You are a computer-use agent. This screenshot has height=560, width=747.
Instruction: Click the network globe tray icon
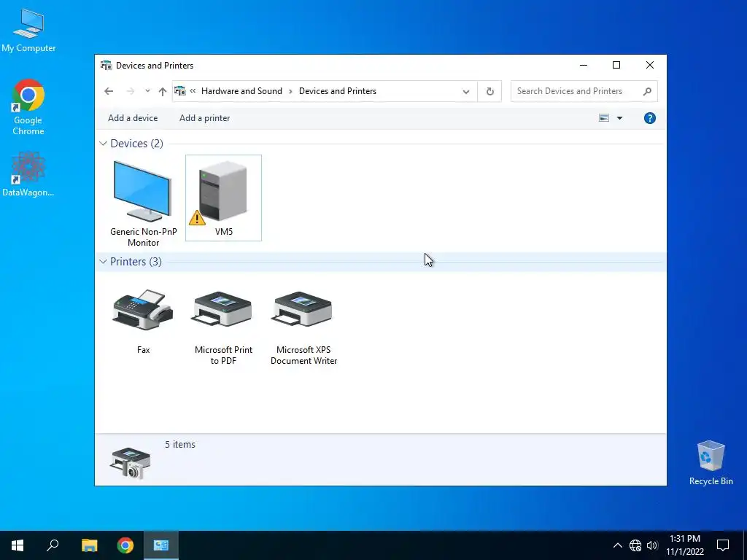635,545
